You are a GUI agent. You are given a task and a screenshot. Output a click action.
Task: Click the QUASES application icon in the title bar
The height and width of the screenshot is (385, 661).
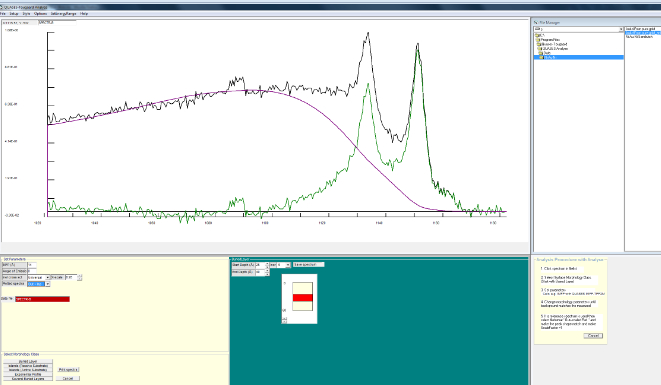pyautogui.click(x=1, y=7)
